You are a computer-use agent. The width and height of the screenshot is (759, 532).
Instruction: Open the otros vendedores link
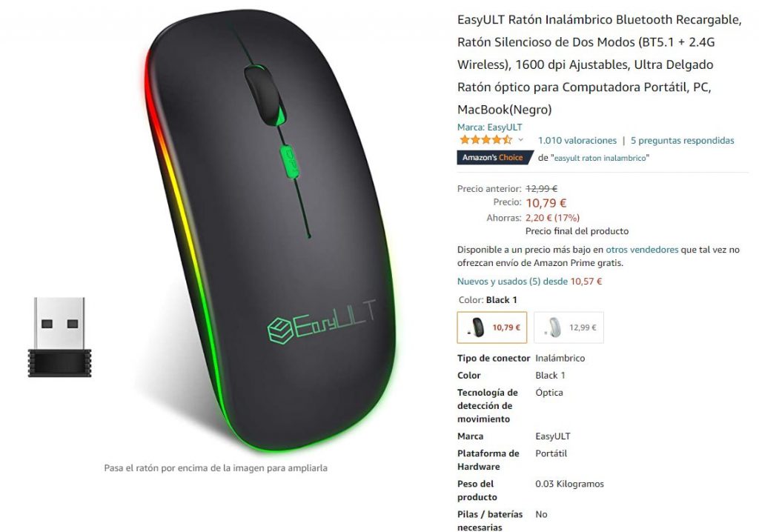tap(642, 250)
